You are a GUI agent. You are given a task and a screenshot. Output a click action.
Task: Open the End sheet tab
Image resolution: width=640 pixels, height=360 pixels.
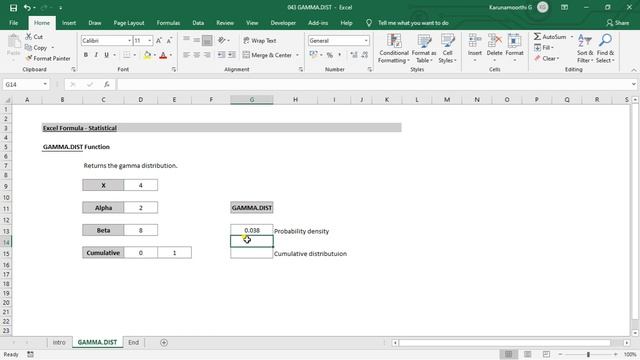click(133, 342)
